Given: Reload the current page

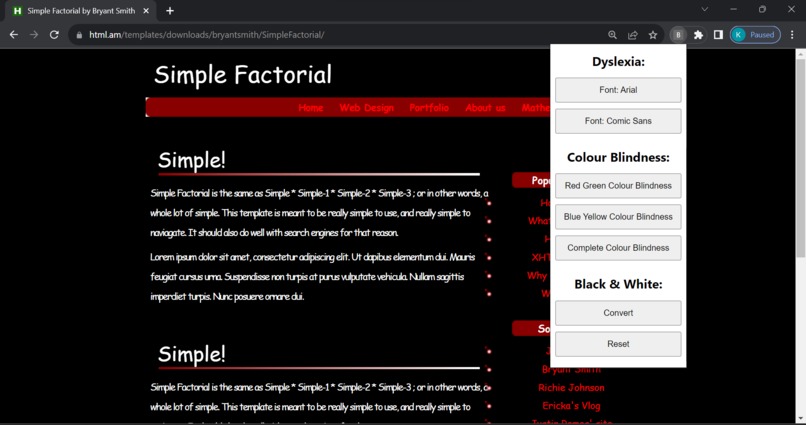Looking at the screenshot, I should (54, 35).
